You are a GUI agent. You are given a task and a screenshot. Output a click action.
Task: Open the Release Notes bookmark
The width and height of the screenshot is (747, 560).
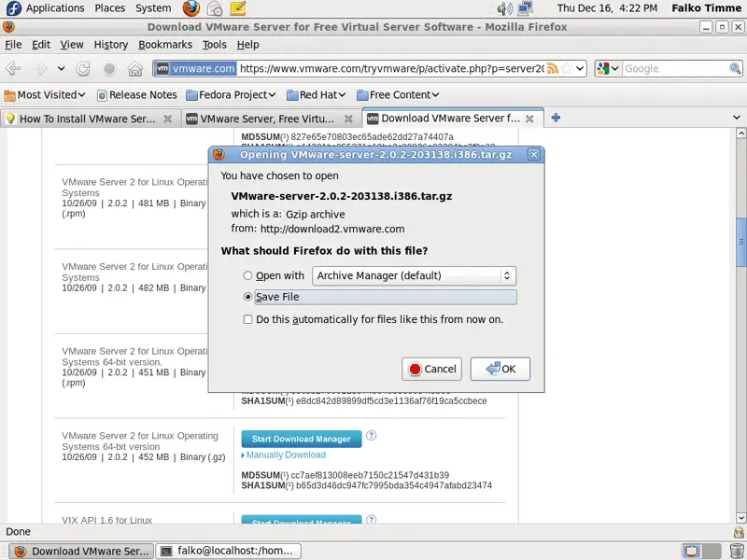[136, 95]
